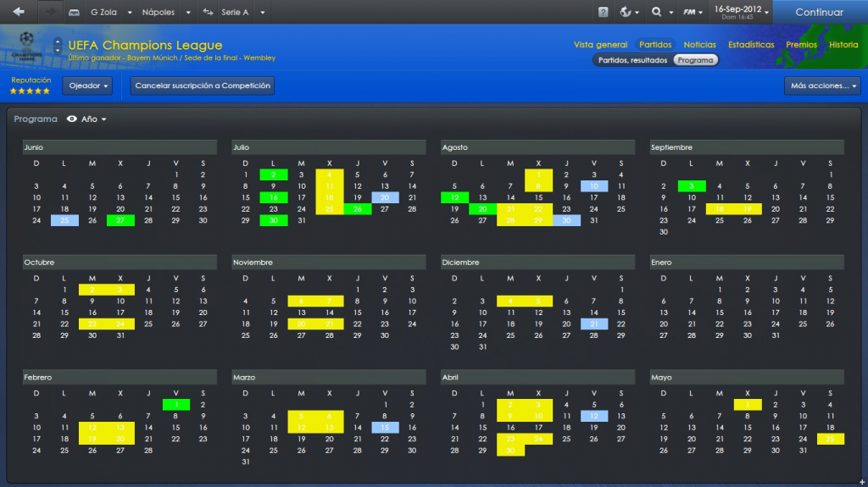868x487 pixels.
Task: Expand the globe menu arrow
Action: click(637, 12)
